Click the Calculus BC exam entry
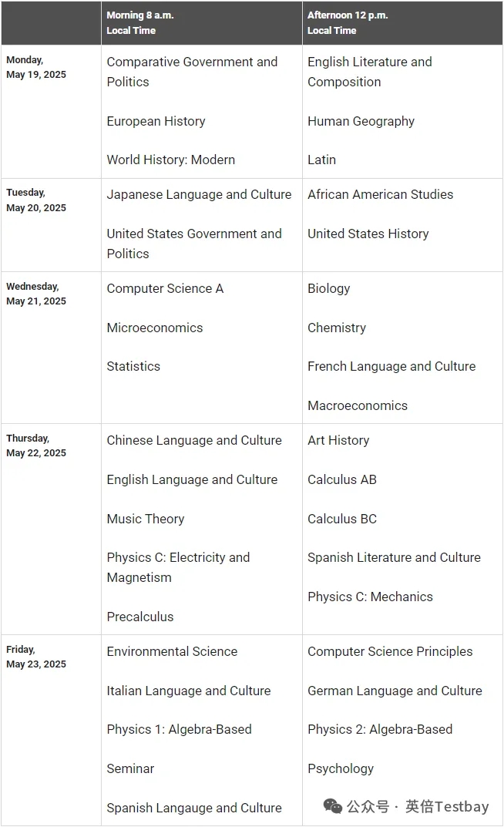 pos(342,519)
